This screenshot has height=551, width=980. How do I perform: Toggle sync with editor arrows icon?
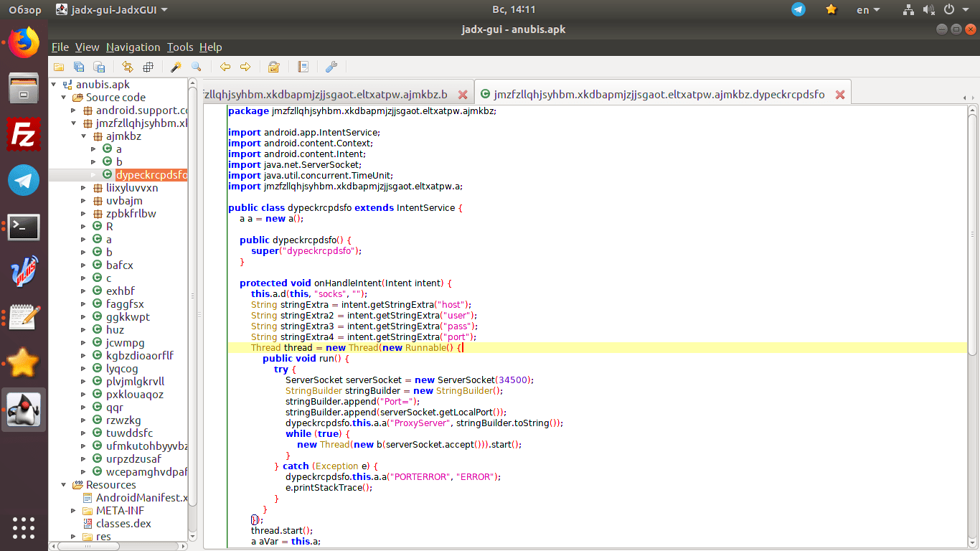tap(128, 67)
